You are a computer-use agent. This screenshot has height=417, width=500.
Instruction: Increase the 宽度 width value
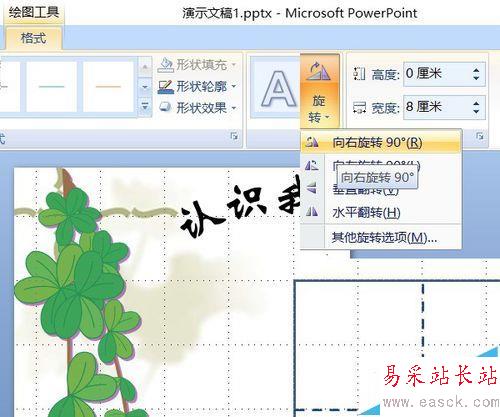pyautogui.click(x=476, y=103)
